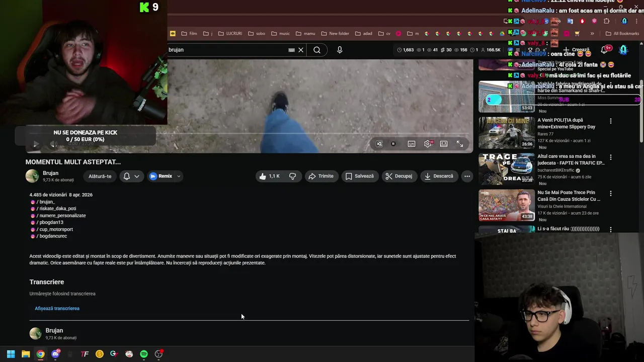Switch player to theater mode
Viewport: 644px width, 362px height.
(x=444, y=144)
